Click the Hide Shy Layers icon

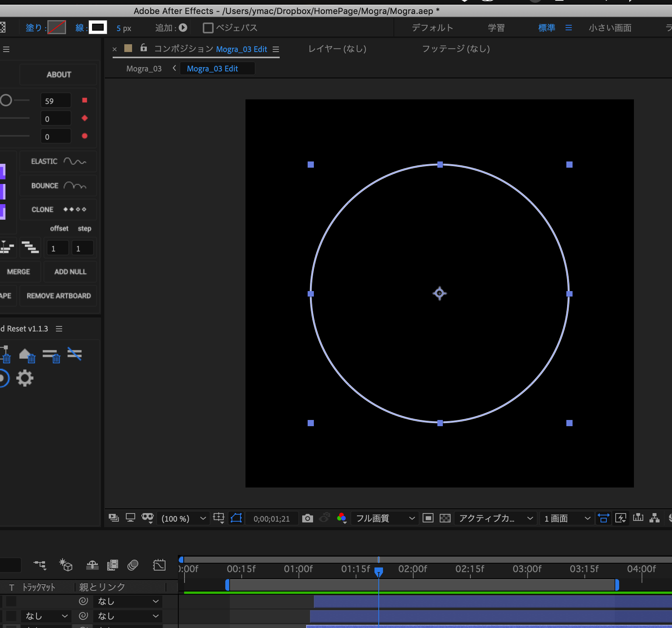click(92, 565)
